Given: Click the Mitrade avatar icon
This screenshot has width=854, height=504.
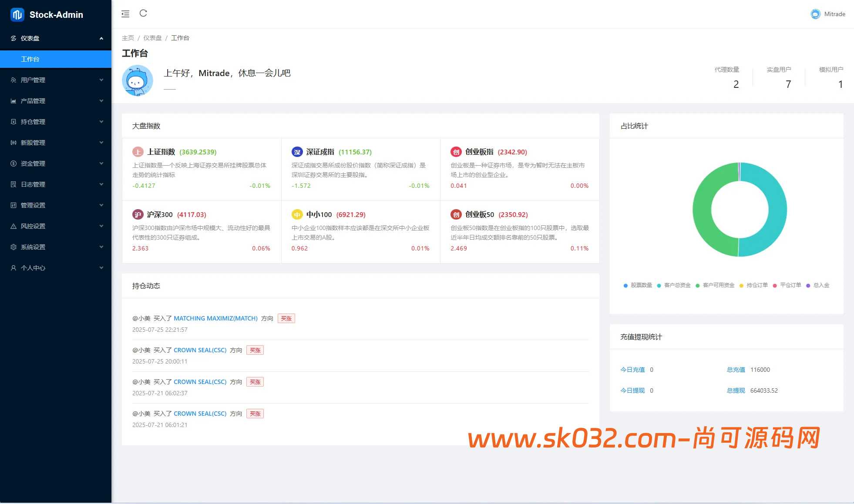Looking at the screenshot, I should point(815,13).
